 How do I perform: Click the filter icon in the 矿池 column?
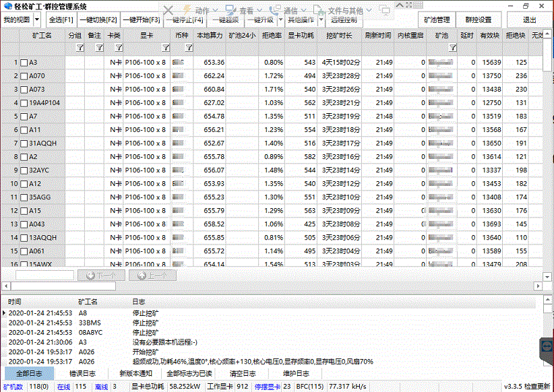click(x=452, y=48)
